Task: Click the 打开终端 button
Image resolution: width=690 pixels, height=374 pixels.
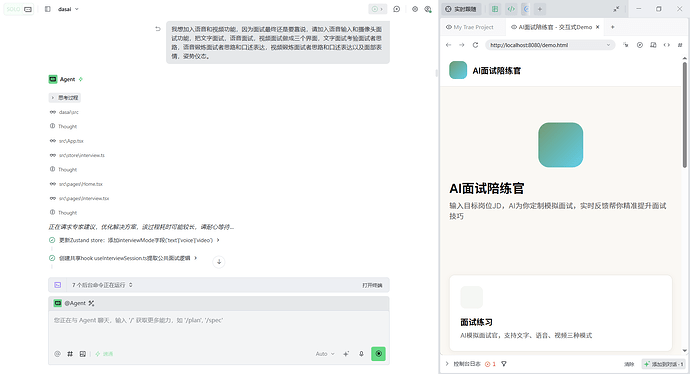Action: [x=372, y=285]
